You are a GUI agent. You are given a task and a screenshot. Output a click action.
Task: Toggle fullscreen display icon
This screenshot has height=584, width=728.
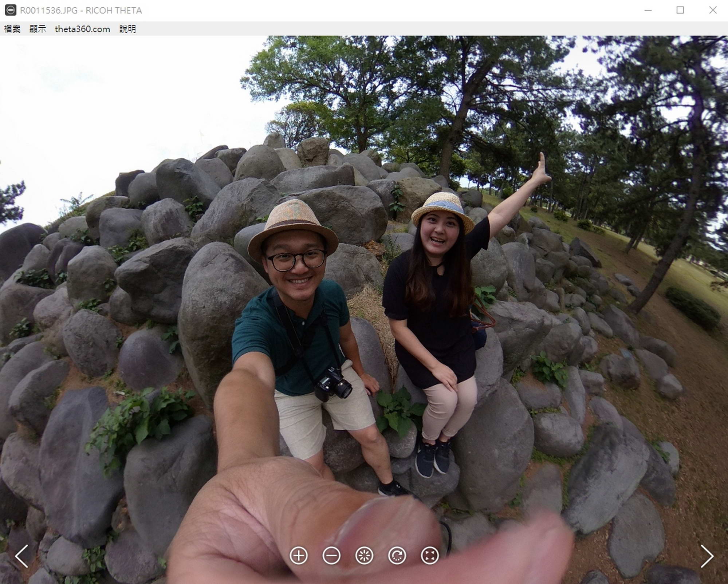[x=430, y=556]
